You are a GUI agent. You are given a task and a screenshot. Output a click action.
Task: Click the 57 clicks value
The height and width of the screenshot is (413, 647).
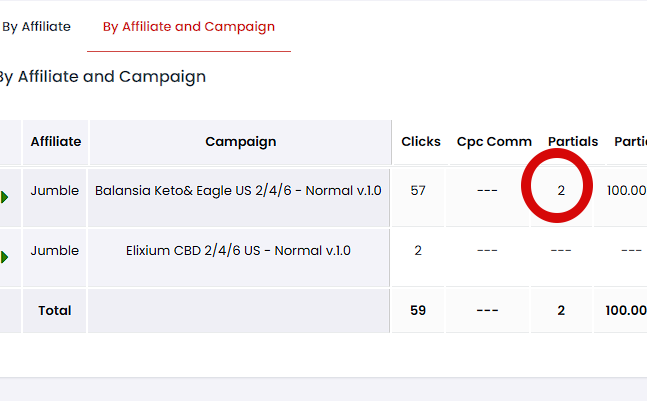coord(418,190)
